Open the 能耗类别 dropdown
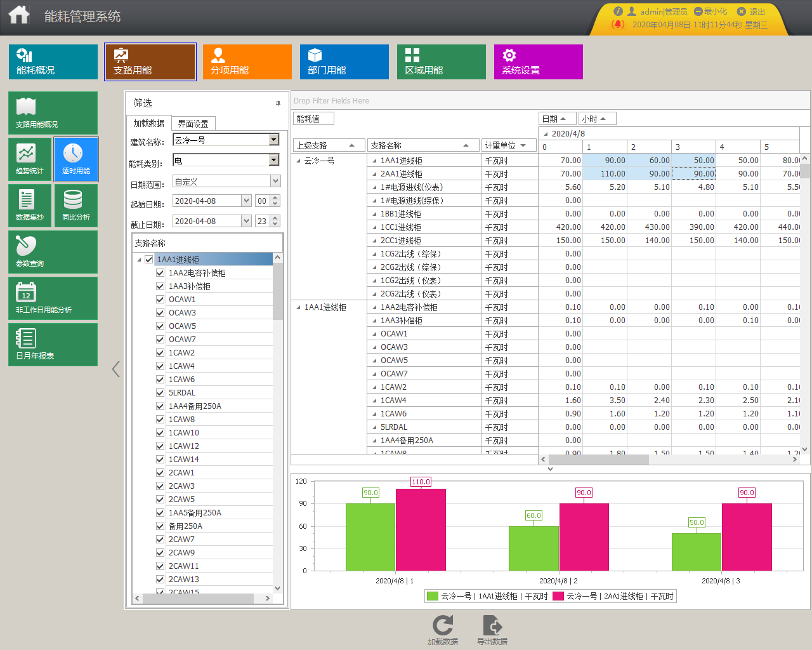Image resolution: width=812 pixels, height=650 pixels. point(274,160)
